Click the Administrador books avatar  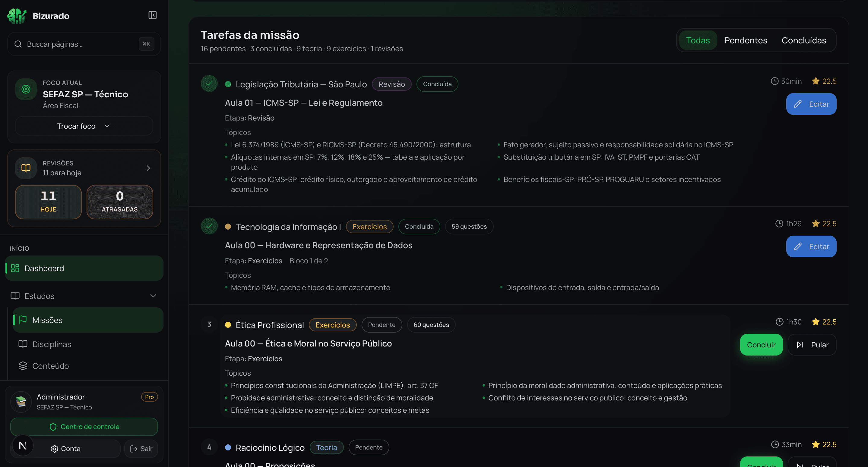[21, 401]
